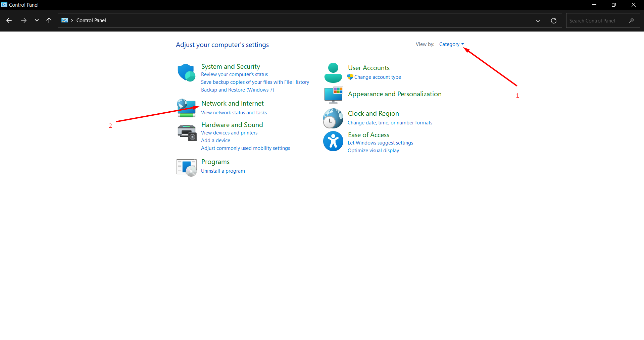The height and width of the screenshot is (340, 644).
Task: Open the Appearance and Personalization monitor icon
Action: [333, 95]
